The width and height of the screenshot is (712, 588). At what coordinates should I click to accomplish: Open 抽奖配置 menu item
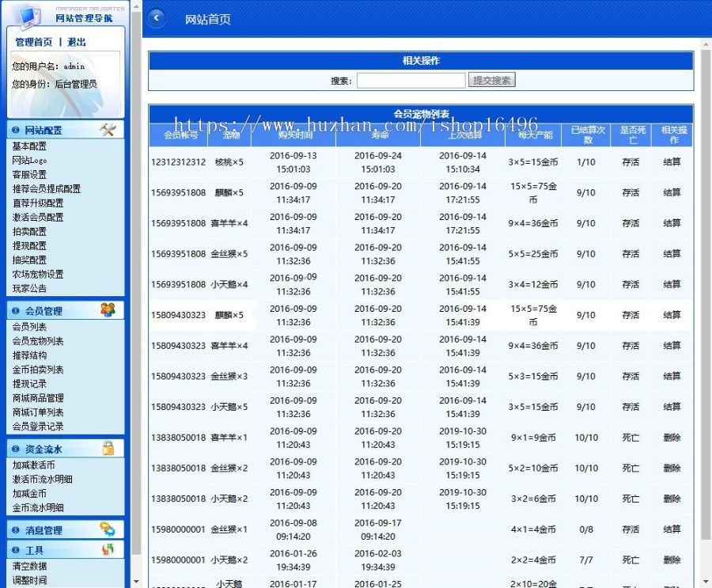[29, 260]
